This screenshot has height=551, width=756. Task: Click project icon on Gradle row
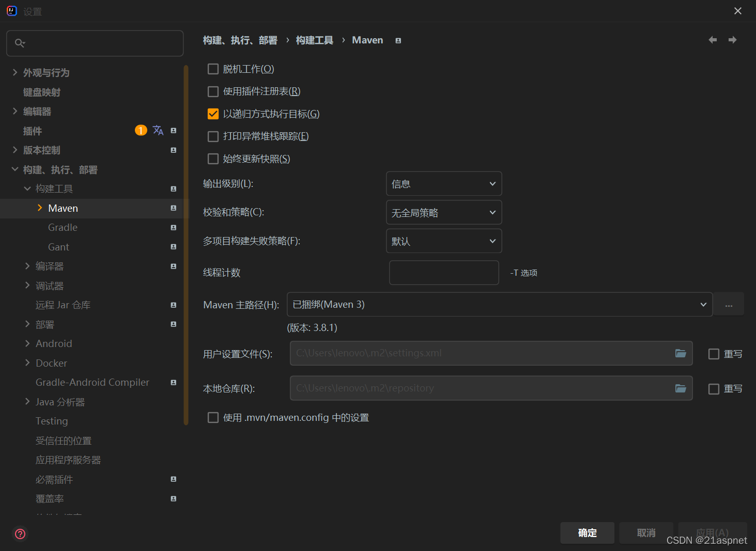click(x=174, y=228)
